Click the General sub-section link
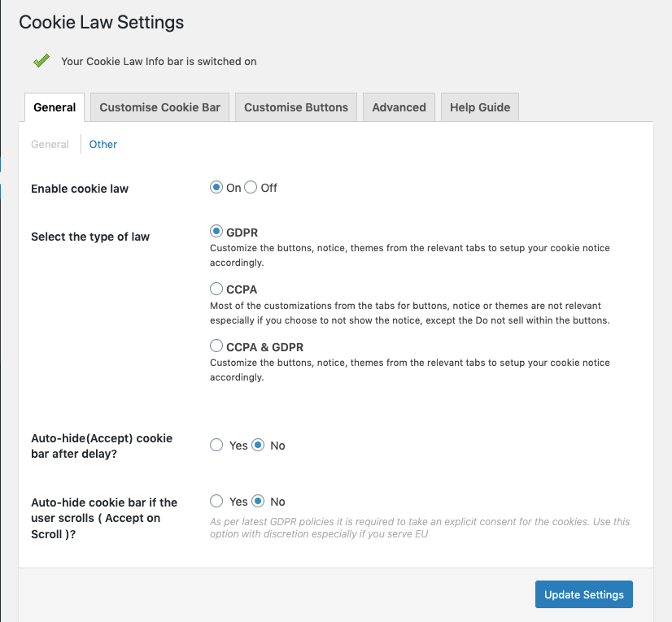Viewport: 672px width, 622px height. [x=50, y=145]
